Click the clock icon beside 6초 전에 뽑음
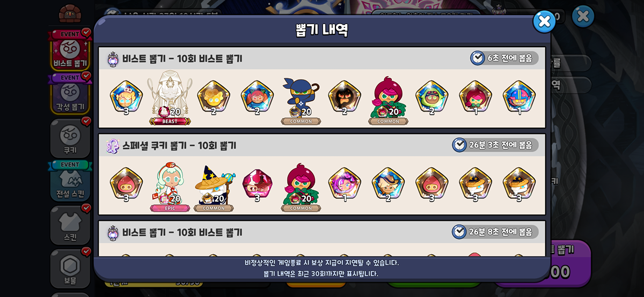The height and width of the screenshot is (297, 644). tap(477, 58)
